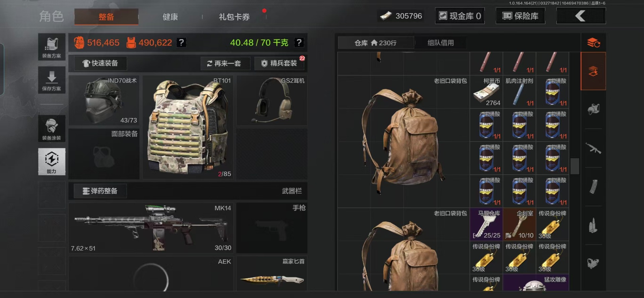Open the 仓库 230行 tab

click(x=376, y=43)
